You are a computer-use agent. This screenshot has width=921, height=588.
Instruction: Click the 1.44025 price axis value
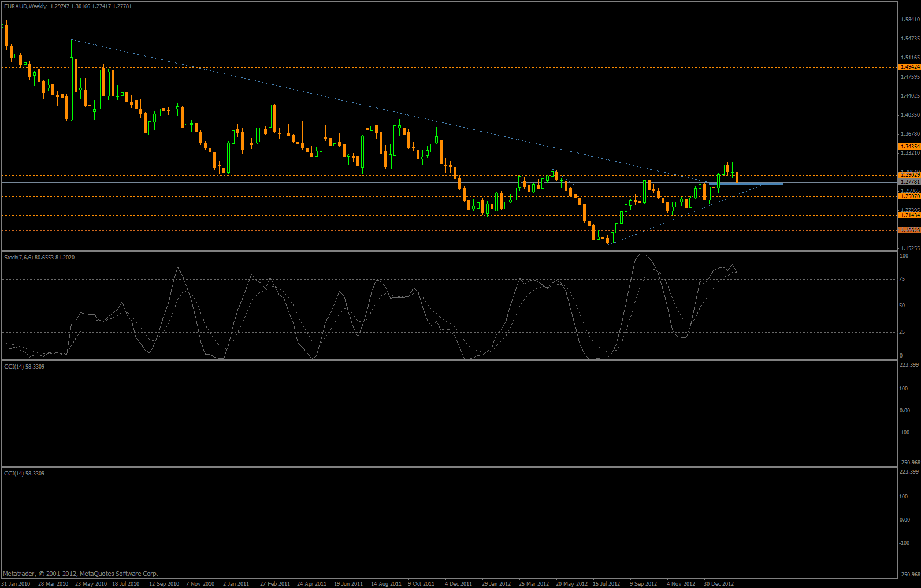coord(910,96)
